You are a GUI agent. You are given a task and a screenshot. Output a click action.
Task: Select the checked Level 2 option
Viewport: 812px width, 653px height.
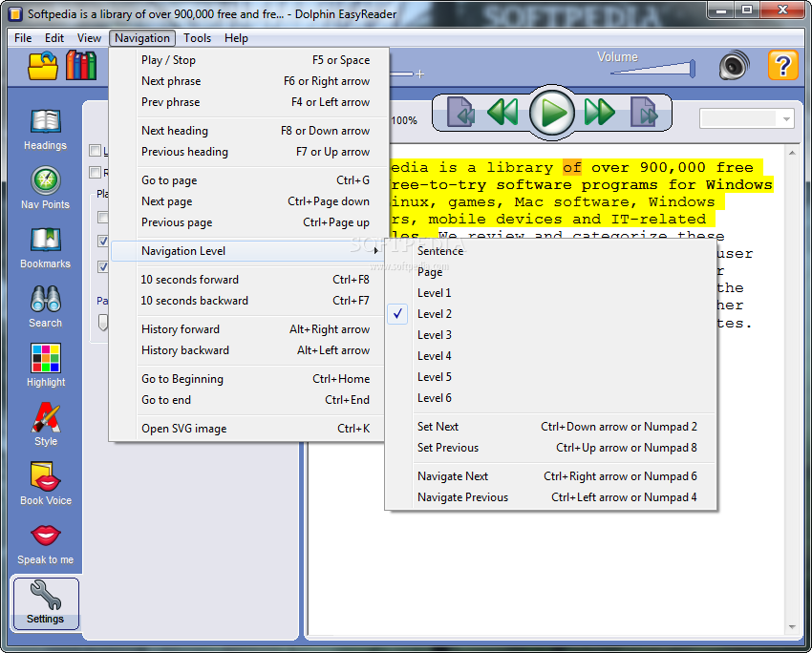pos(551,314)
